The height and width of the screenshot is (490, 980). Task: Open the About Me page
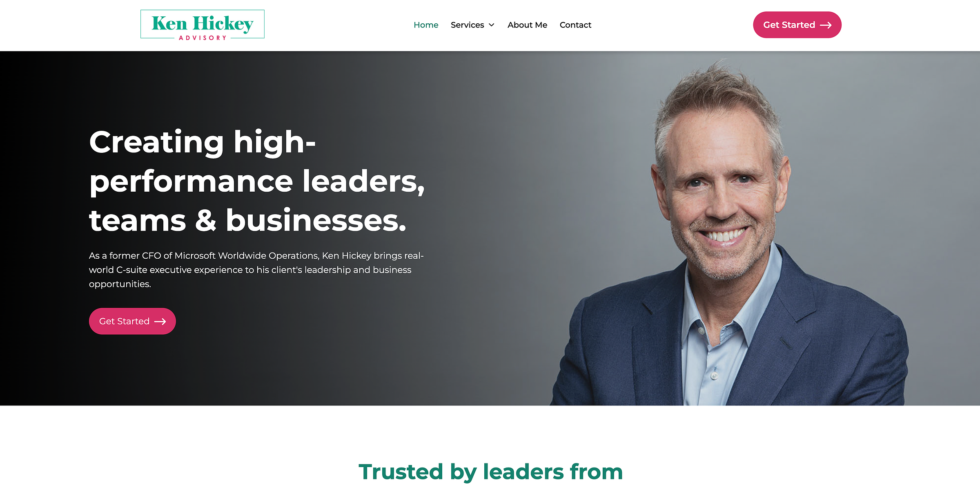527,25
